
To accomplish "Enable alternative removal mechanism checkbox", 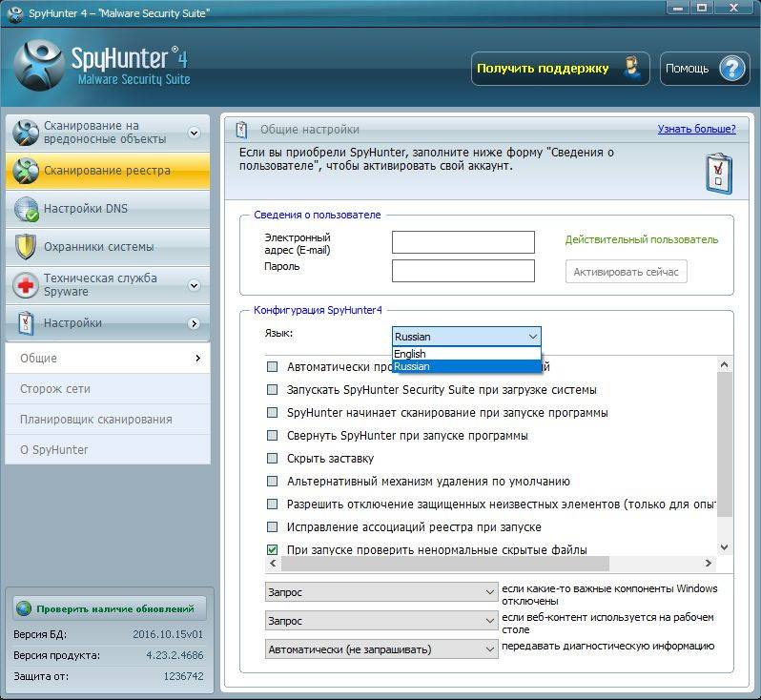I will point(273,481).
